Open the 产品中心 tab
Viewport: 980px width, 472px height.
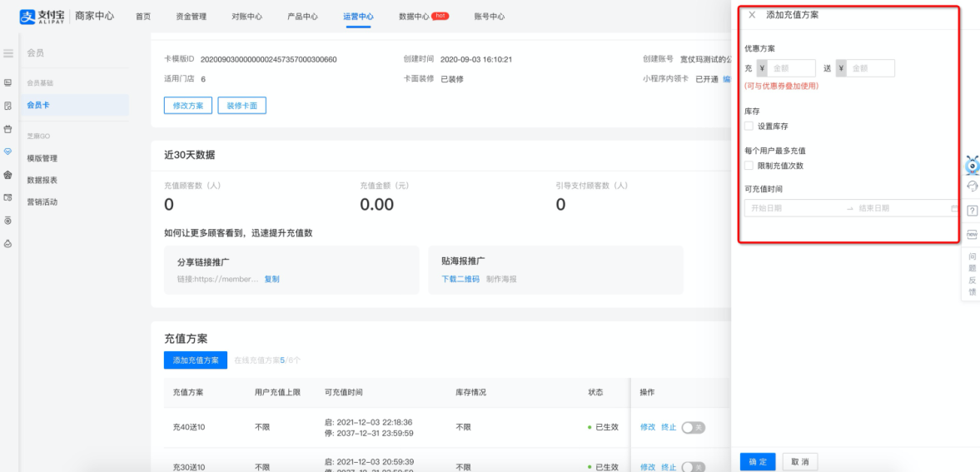(302, 17)
